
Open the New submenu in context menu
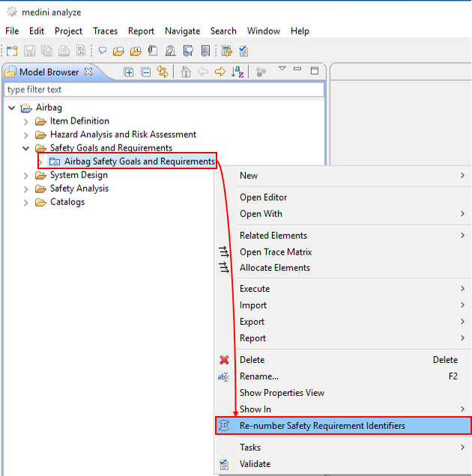(343, 176)
